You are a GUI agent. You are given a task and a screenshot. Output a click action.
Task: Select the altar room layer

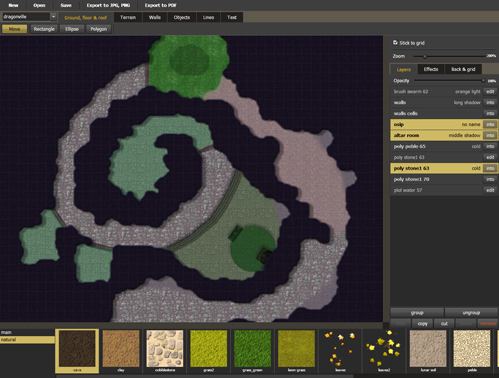444,135
